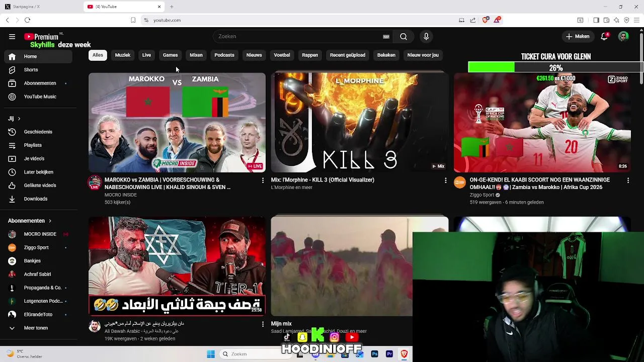Go back in the browser
Image resolution: width=644 pixels, height=362 pixels.
7,20
